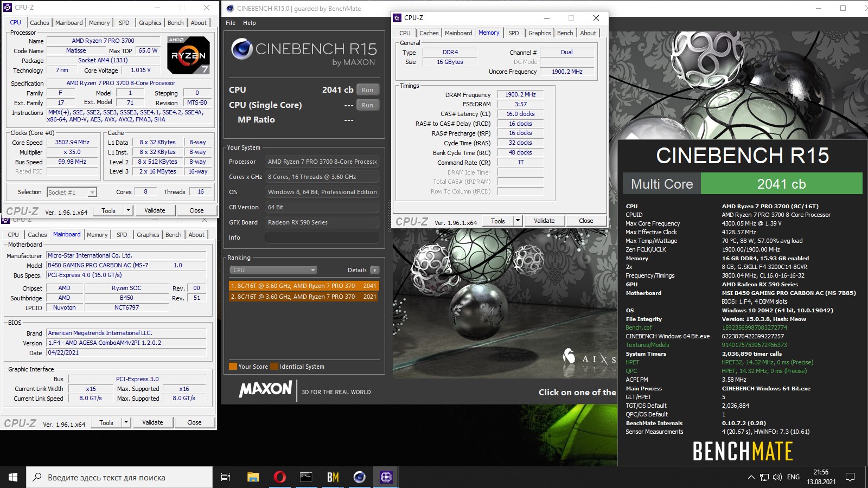Screen dimensions: 868x488
Task: Open Help menu in Cinebench
Action: [250, 23]
